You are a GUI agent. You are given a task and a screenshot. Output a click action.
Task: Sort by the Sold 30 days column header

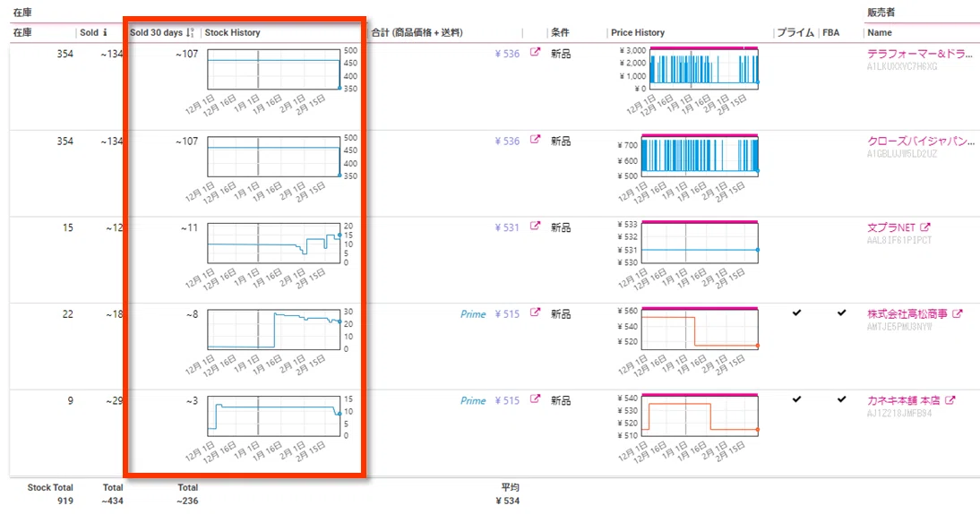(156, 32)
